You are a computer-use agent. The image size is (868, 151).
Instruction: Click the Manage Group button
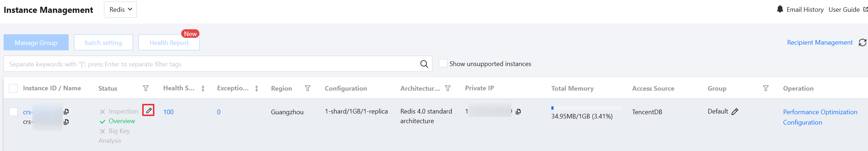(x=36, y=42)
